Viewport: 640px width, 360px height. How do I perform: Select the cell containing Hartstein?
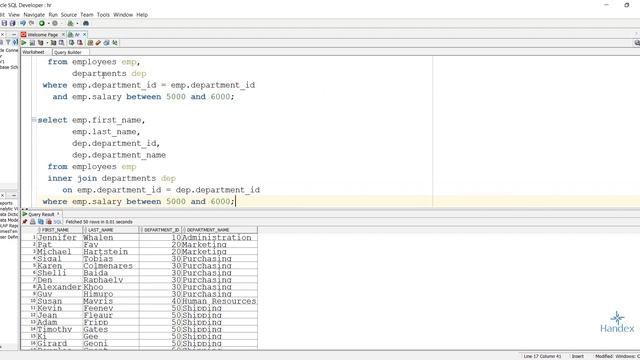coord(111,252)
